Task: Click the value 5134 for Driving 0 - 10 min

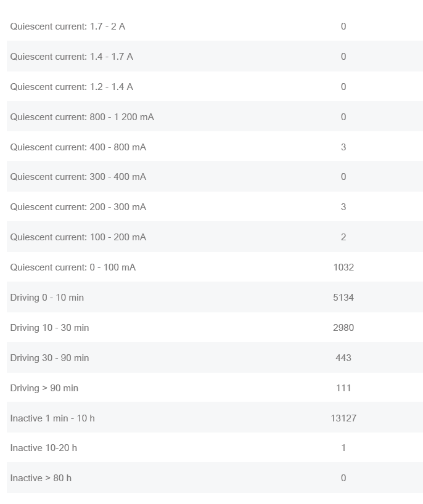Action: click(343, 298)
